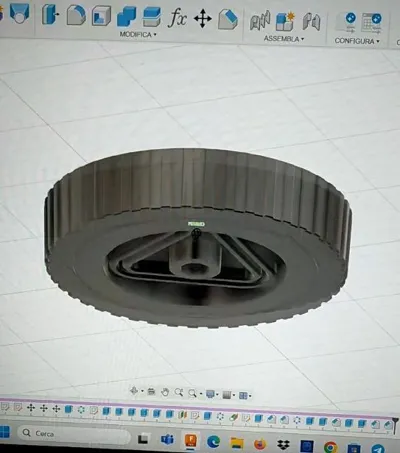Click the green label above the hub

click(x=196, y=224)
